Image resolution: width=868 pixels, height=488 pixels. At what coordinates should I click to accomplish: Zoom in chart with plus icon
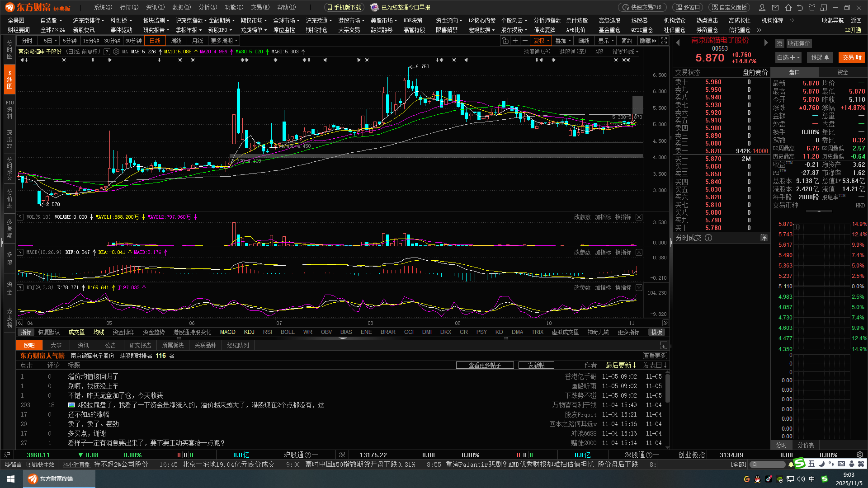tap(515, 41)
